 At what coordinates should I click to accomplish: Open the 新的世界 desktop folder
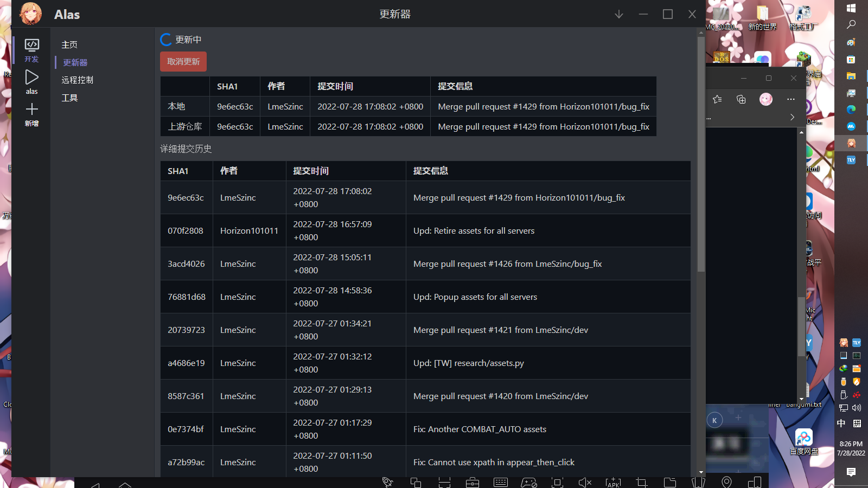762,17
